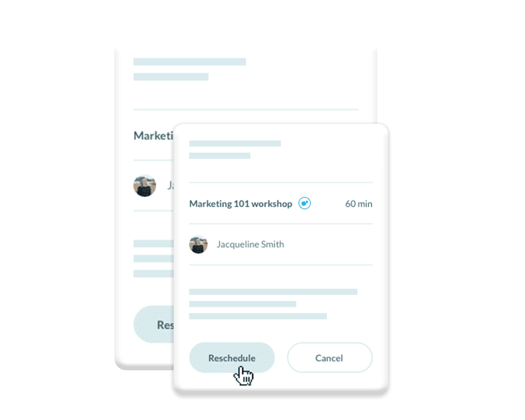This screenshot has width=525, height=420.
Task: Click the Jacqueline Smith name text
Action: [x=250, y=244]
